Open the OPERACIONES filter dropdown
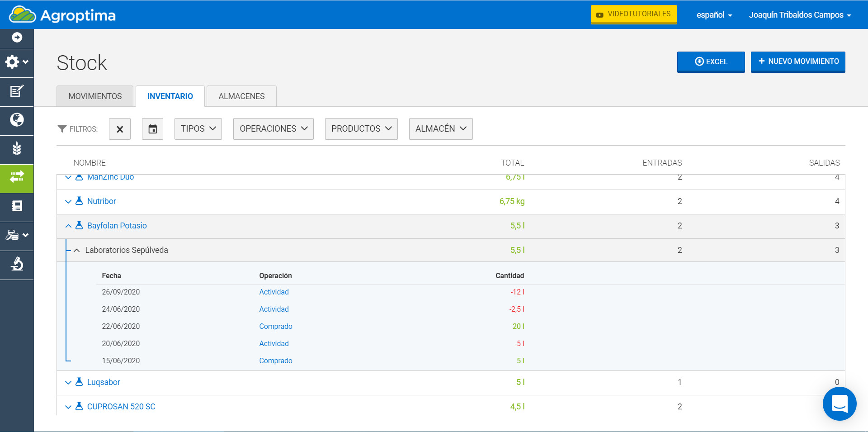 click(273, 129)
